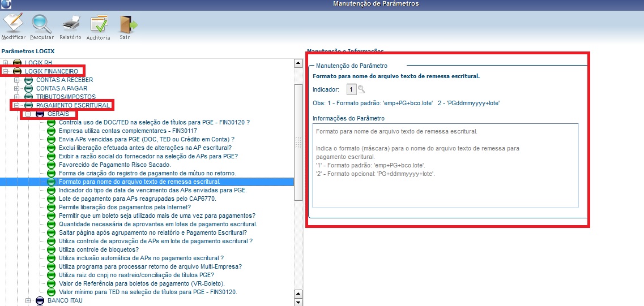The height and width of the screenshot is (306, 644).
Task: Select the PAGAMENTO ESCRITURAL tree item
Action: (72, 105)
